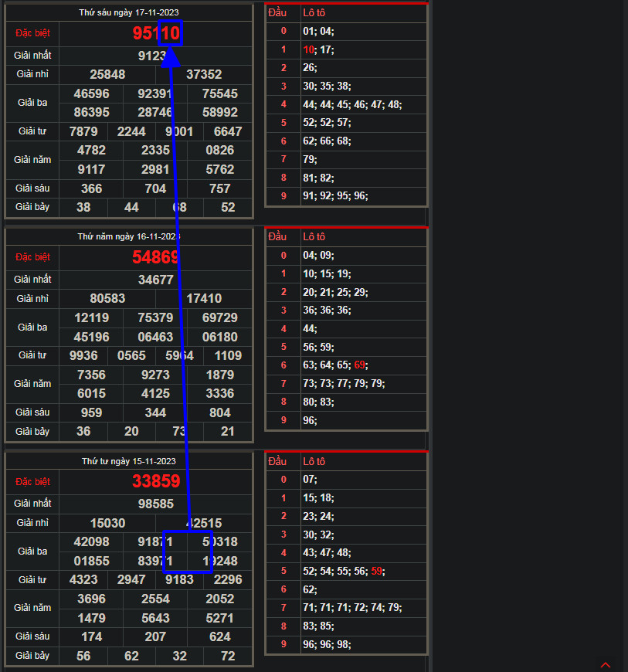Image resolution: width=628 pixels, height=672 pixels.
Task: Click the first prize number 98585
Action: (156, 504)
